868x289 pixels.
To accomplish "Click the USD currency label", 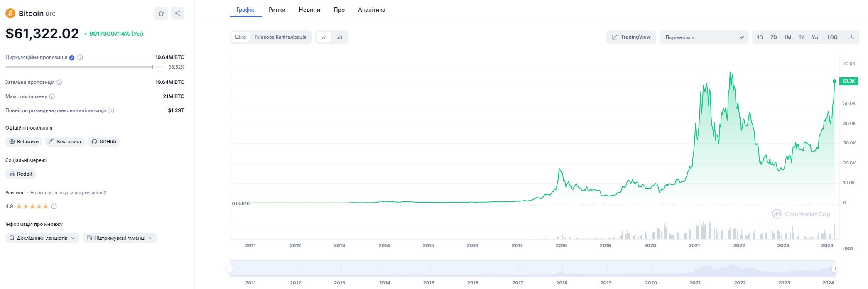I will [847, 249].
